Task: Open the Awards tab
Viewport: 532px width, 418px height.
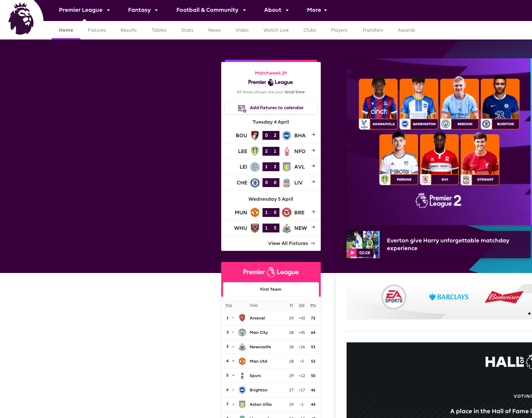Action: coord(407,30)
